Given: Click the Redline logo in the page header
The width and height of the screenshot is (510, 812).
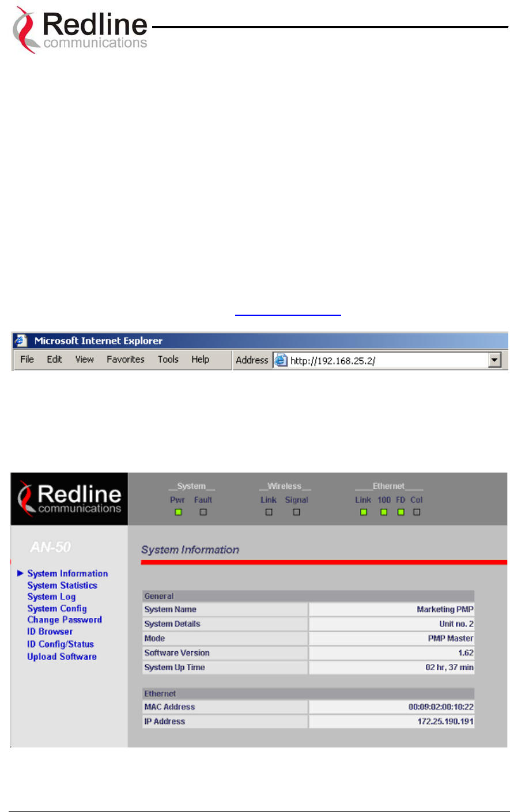Looking at the screenshot, I should (80, 30).
